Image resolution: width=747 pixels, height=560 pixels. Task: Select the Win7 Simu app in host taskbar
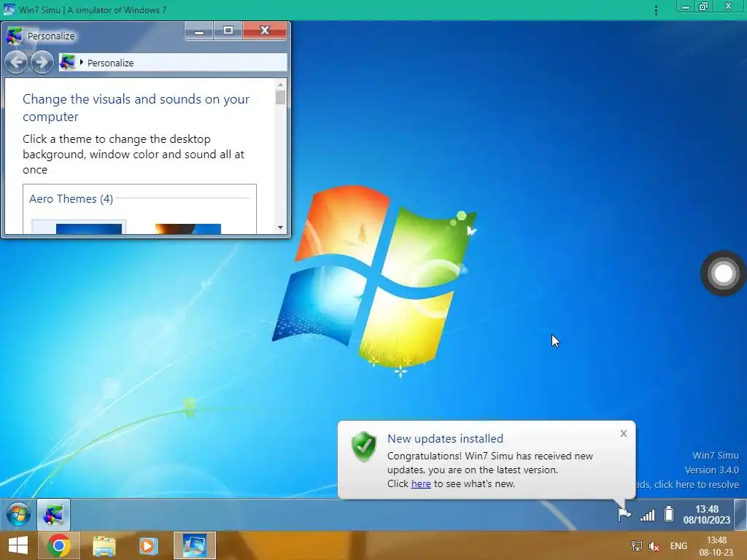(194, 545)
